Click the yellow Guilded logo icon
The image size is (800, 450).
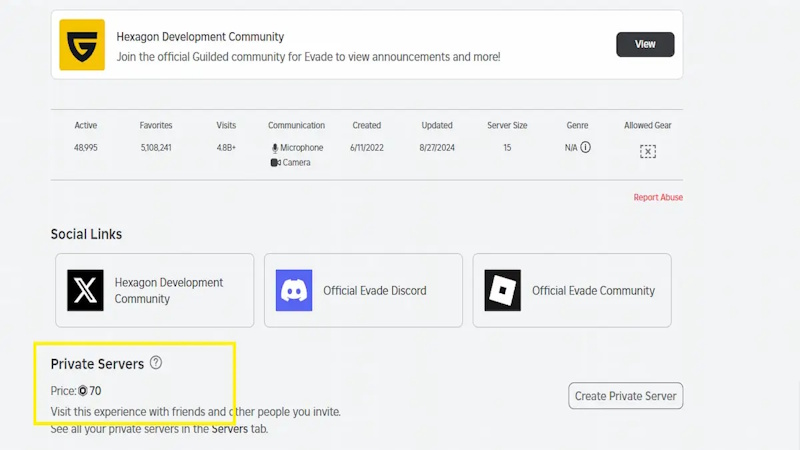pos(82,45)
